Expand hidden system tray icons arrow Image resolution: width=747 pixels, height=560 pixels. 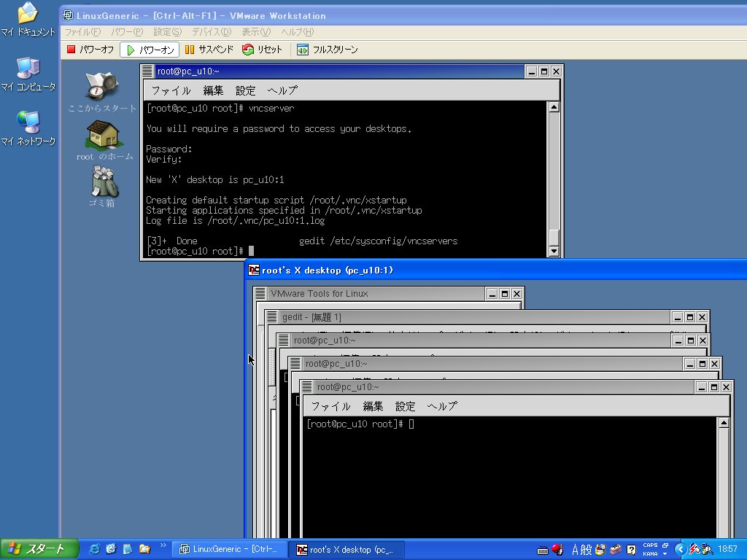[x=680, y=550]
